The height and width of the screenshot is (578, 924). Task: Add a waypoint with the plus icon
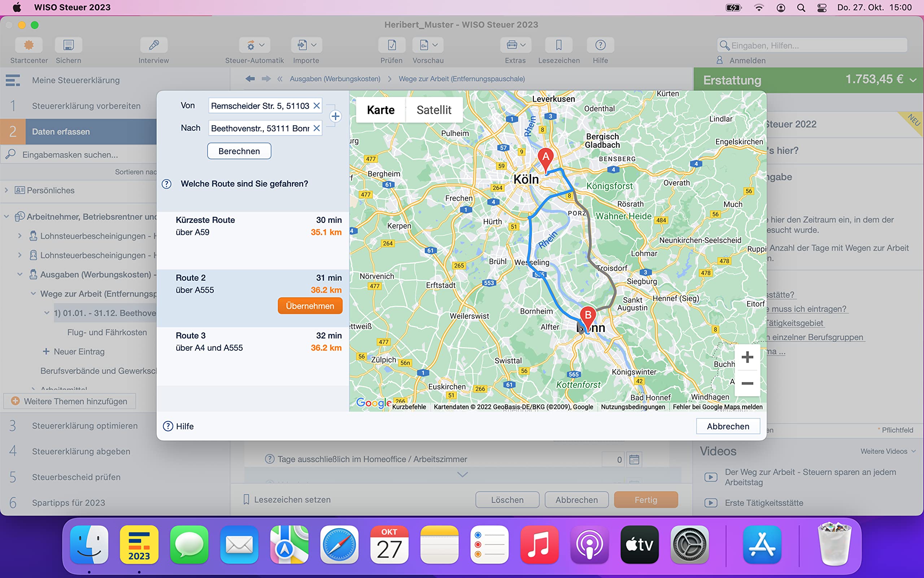coord(335,116)
